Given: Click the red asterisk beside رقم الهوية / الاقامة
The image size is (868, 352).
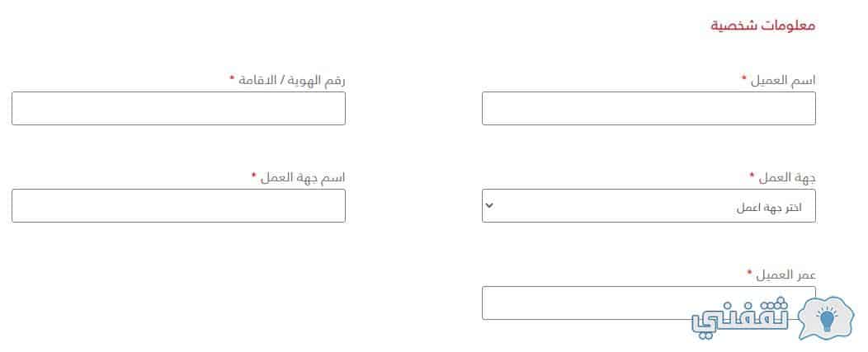Looking at the screenshot, I should [232, 78].
